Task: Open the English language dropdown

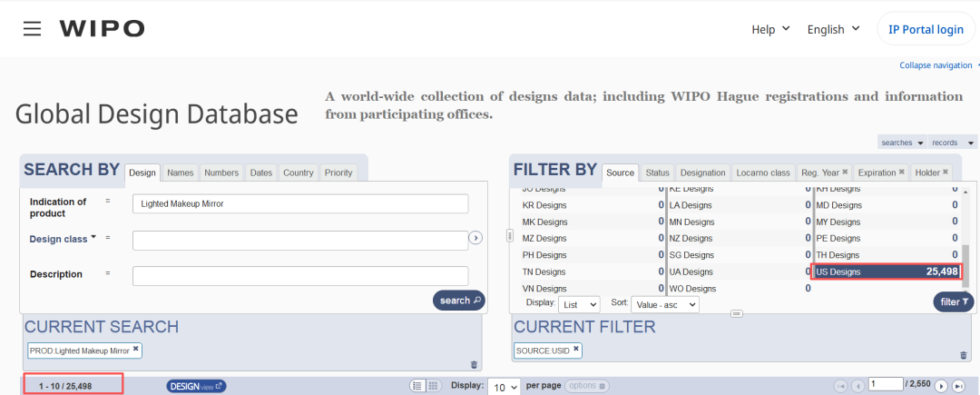Action: point(833,29)
